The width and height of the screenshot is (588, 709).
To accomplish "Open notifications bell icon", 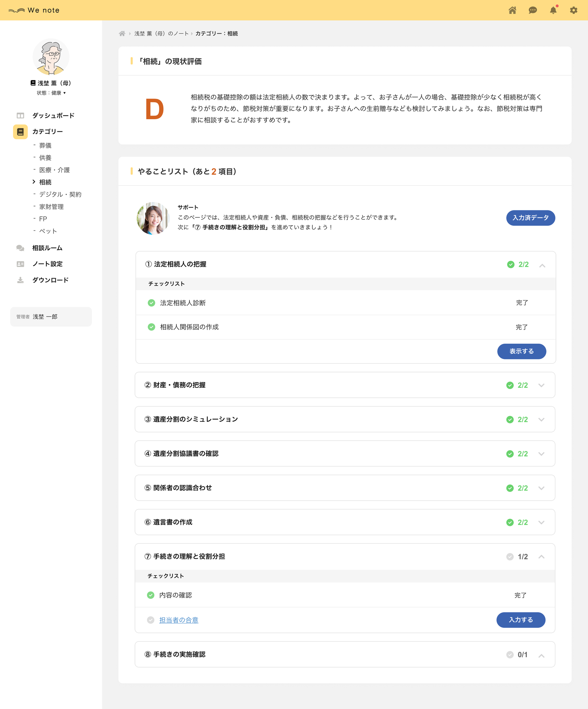I will 553,10.
